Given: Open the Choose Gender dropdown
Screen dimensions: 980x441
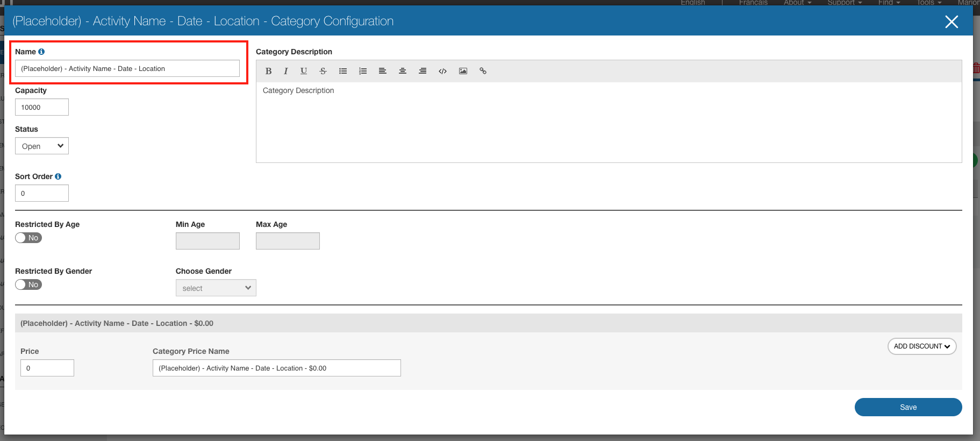Looking at the screenshot, I should tap(216, 288).
